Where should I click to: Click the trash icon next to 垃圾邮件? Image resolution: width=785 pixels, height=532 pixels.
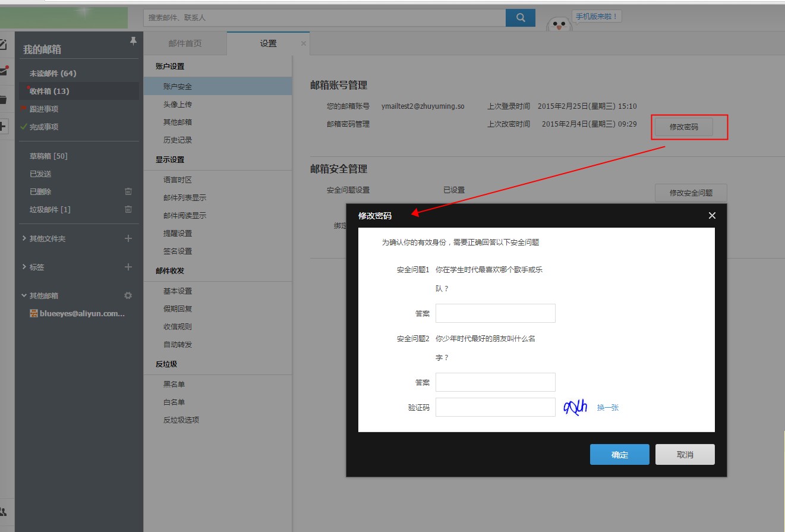(128, 209)
